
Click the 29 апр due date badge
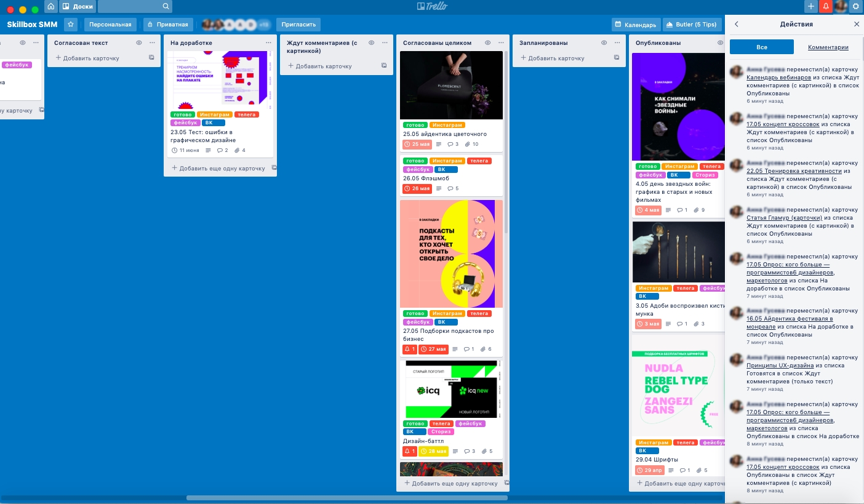coord(649,470)
